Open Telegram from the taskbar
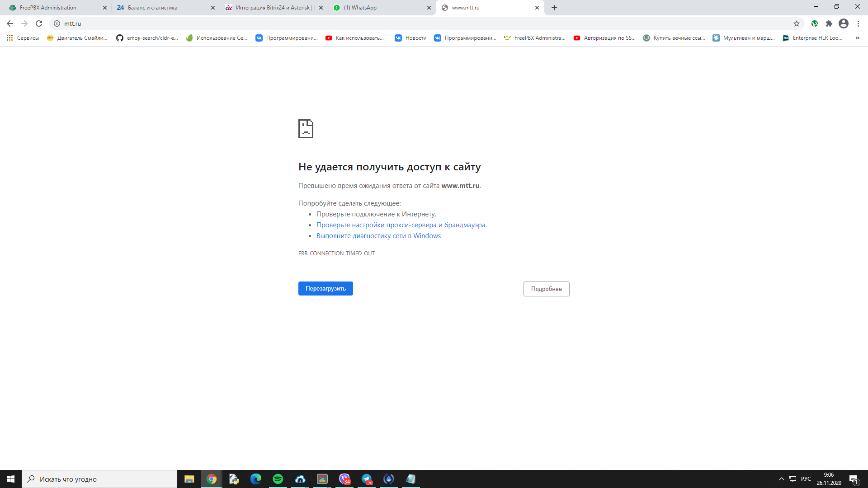The width and height of the screenshot is (868, 488). coord(367,479)
